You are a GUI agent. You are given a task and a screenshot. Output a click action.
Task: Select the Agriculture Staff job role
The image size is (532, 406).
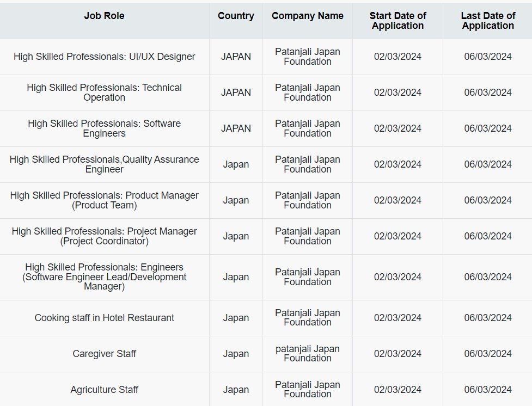(x=104, y=390)
